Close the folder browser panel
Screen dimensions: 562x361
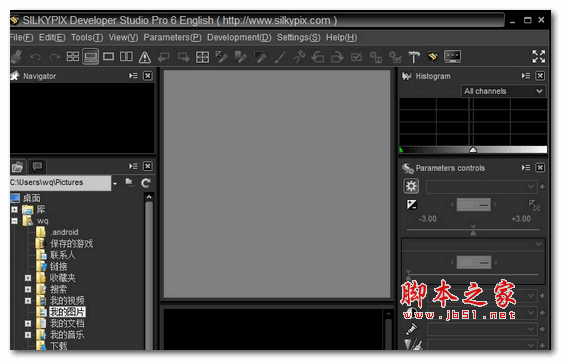148,166
